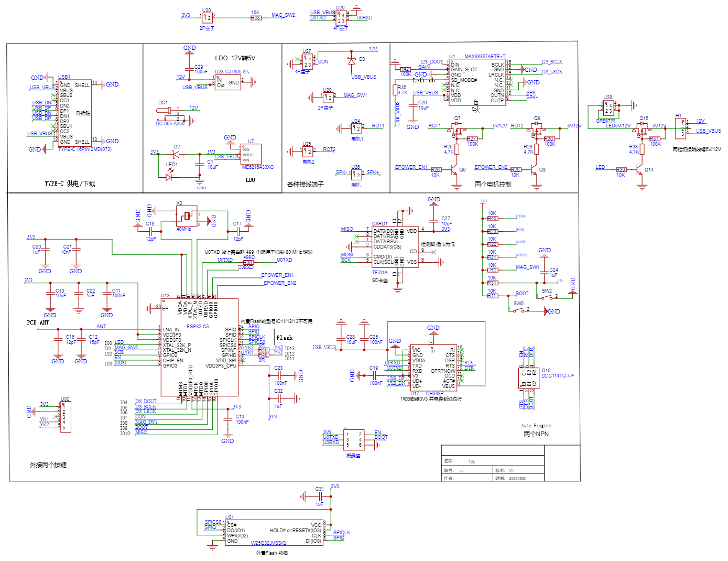Click the ESP32-C3 chip label
Screen dimensions: 728x561
click(x=198, y=326)
